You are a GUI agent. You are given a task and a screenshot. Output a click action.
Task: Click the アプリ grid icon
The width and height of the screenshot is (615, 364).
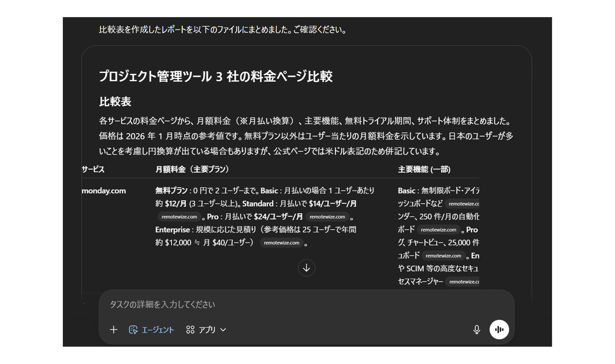(190, 330)
